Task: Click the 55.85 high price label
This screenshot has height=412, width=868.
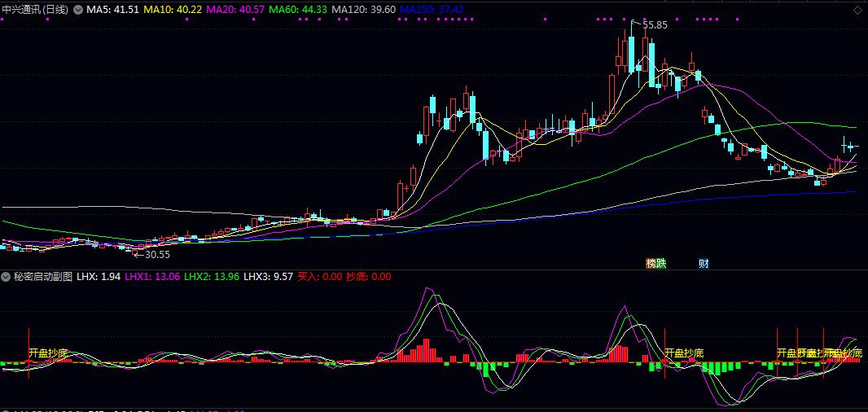Action: (x=655, y=25)
